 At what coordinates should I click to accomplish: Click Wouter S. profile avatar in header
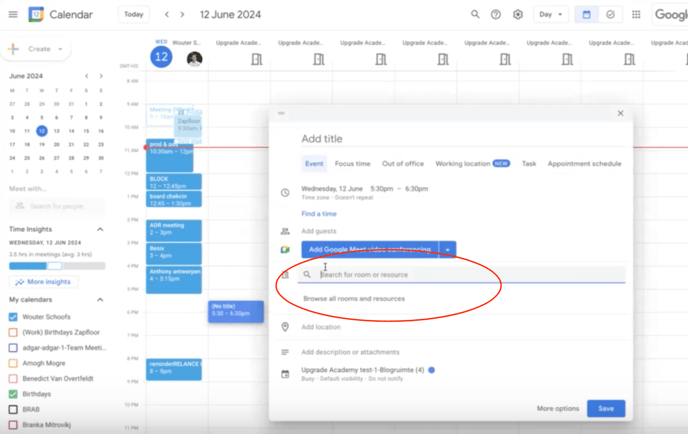[x=194, y=58]
